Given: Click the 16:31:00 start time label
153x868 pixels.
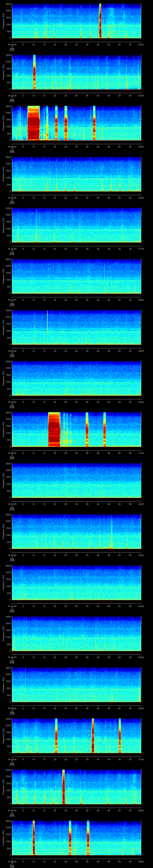Looking at the screenshot, I should coord(12,504).
